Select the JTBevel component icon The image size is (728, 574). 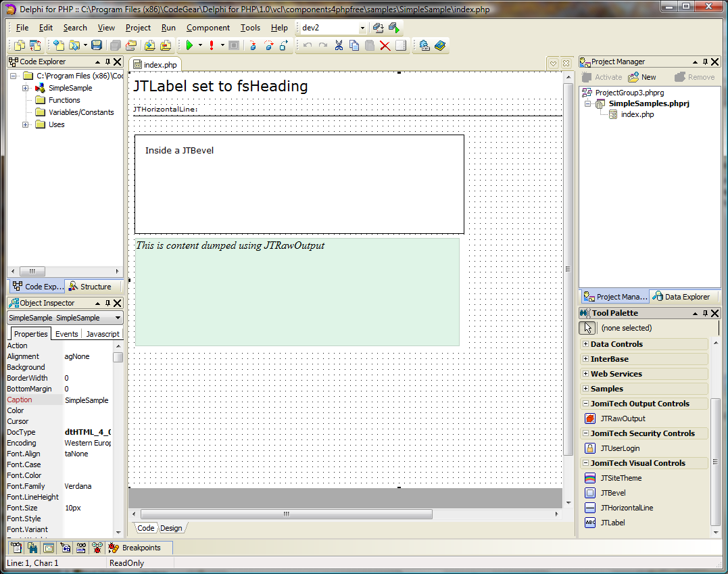point(590,493)
